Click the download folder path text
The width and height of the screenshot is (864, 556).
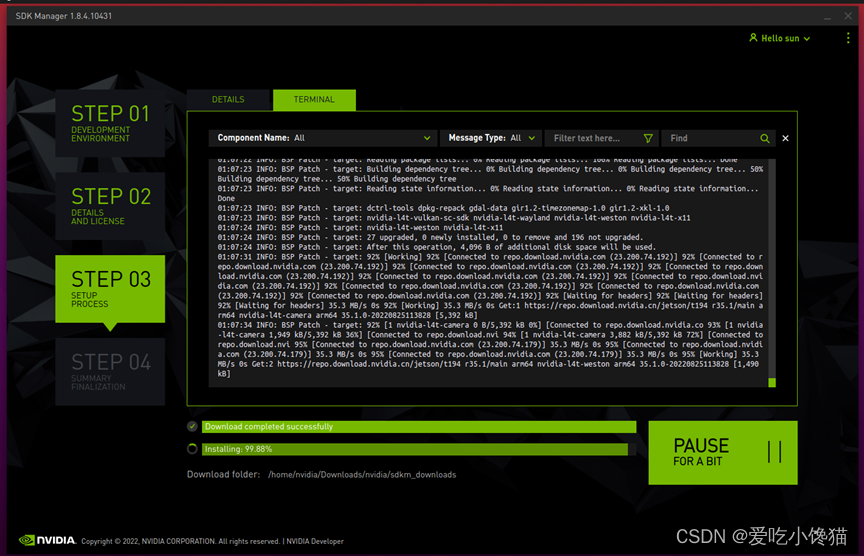(362, 474)
